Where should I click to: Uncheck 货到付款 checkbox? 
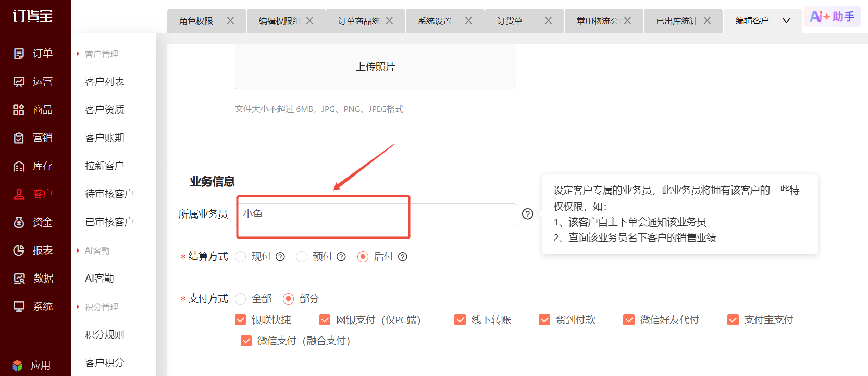coord(544,320)
